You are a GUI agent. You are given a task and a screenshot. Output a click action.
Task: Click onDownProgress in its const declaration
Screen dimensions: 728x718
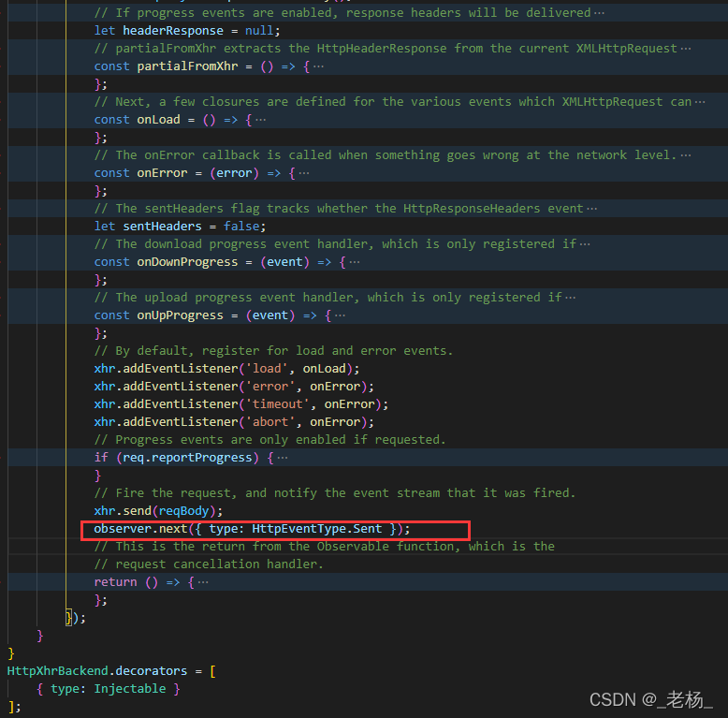point(187,262)
